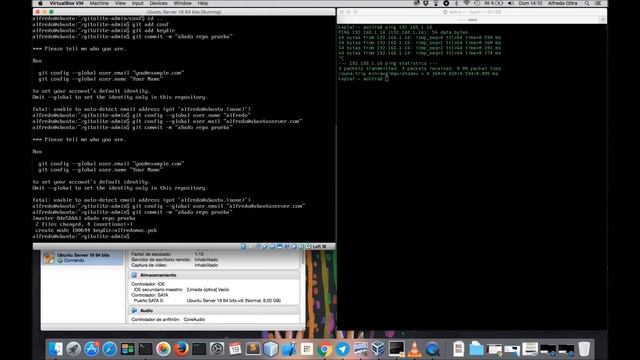The width and height of the screenshot is (640, 360).
Task: Open the Photos app in Dock
Action: [x=163, y=349]
